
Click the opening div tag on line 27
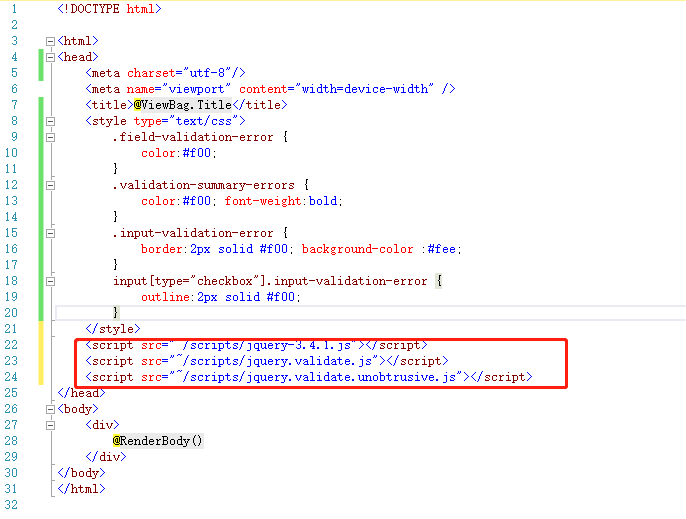tap(102, 425)
